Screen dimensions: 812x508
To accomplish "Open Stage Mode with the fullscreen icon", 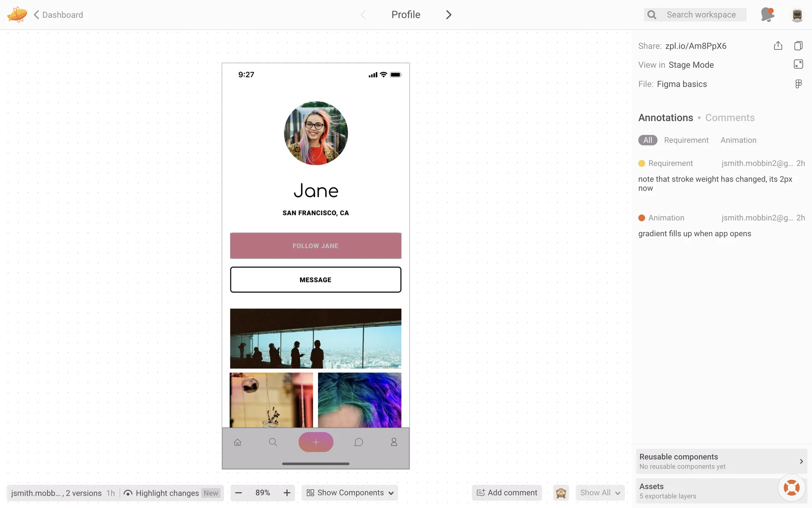I will 798,64.
